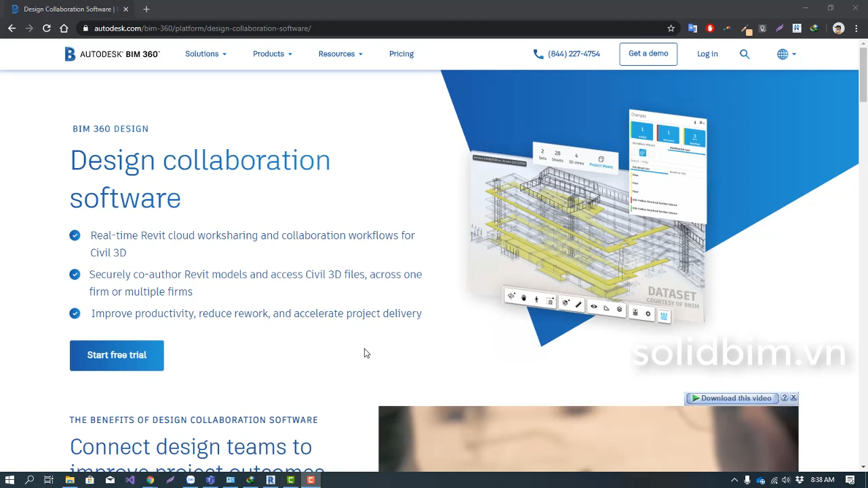Open the Dropbox tray icon
The image size is (868, 488).
pyautogui.click(x=800, y=480)
